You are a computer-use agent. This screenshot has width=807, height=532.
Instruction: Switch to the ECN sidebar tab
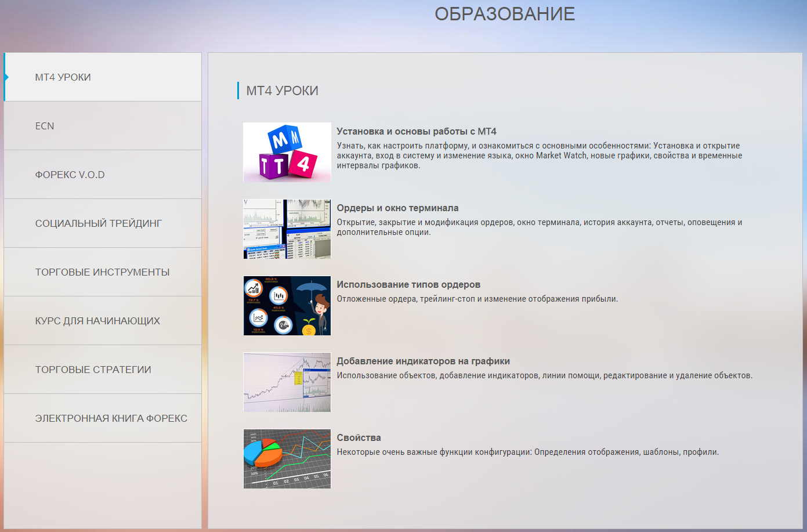45,126
